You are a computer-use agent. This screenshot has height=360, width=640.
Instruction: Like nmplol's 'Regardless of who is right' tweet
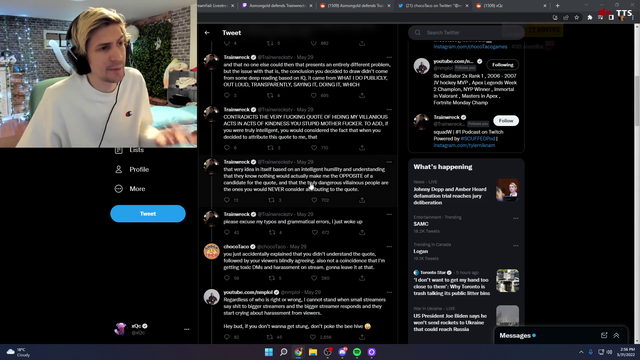313,337
